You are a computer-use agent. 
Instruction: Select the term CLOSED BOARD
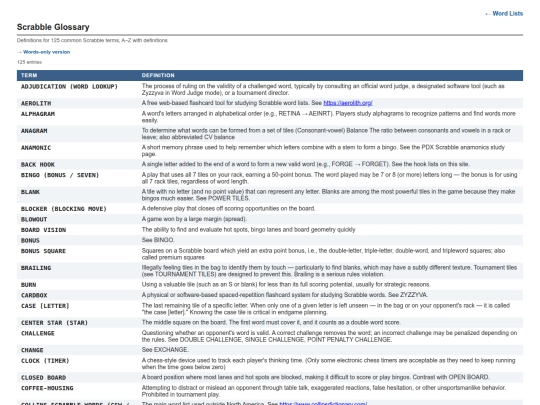tap(43, 378)
